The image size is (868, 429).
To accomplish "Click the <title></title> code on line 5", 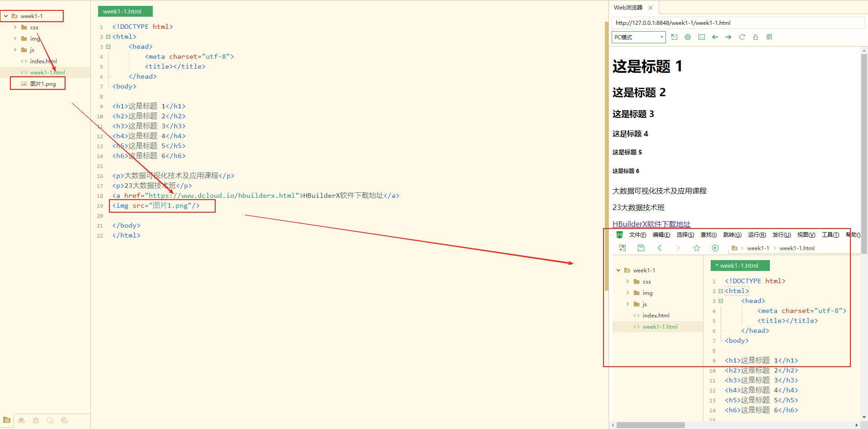I will pyautogui.click(x=175, y=67).
